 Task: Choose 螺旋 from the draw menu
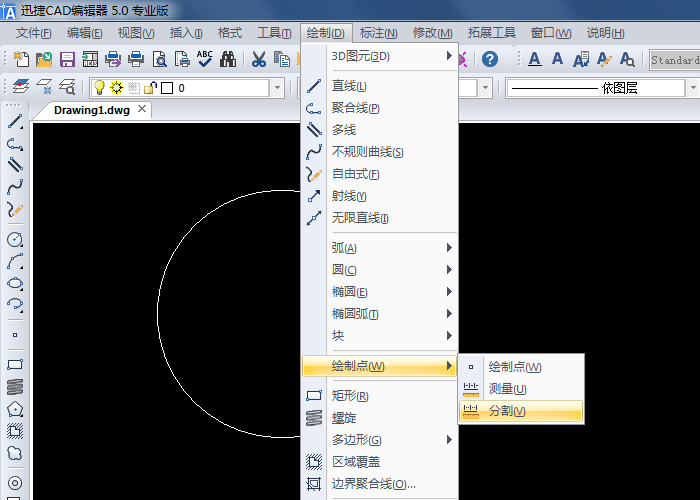[380, 418]
